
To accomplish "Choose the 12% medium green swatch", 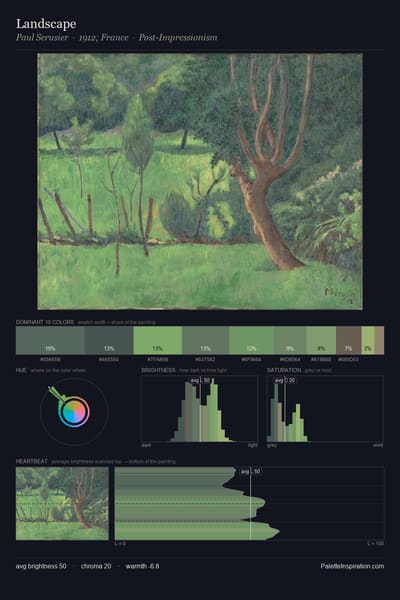I will click(x=251, y=340).
